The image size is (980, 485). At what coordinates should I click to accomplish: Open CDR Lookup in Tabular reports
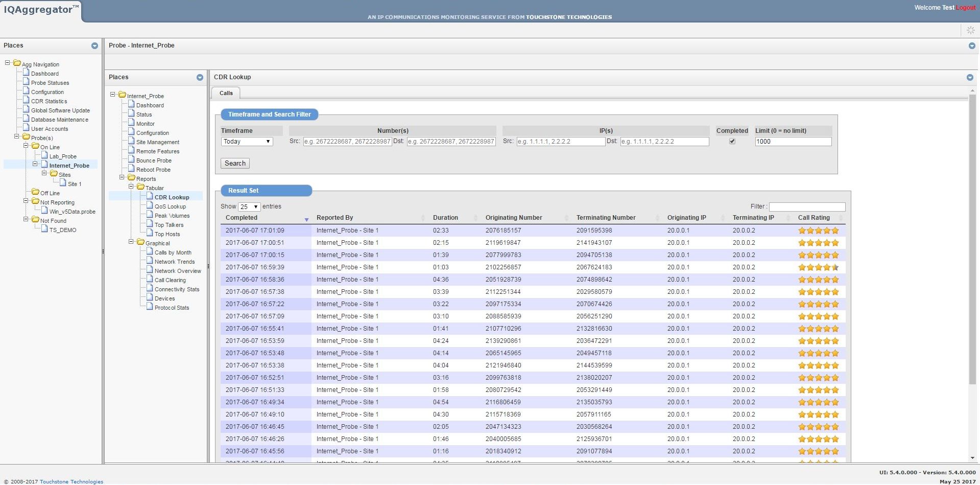[172, 197]
